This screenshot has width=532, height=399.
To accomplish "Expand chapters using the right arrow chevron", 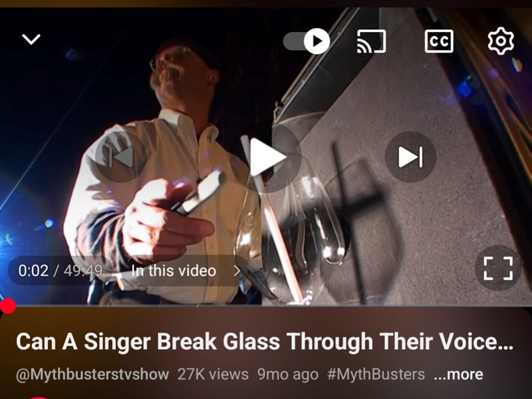I will click(237, 271).
